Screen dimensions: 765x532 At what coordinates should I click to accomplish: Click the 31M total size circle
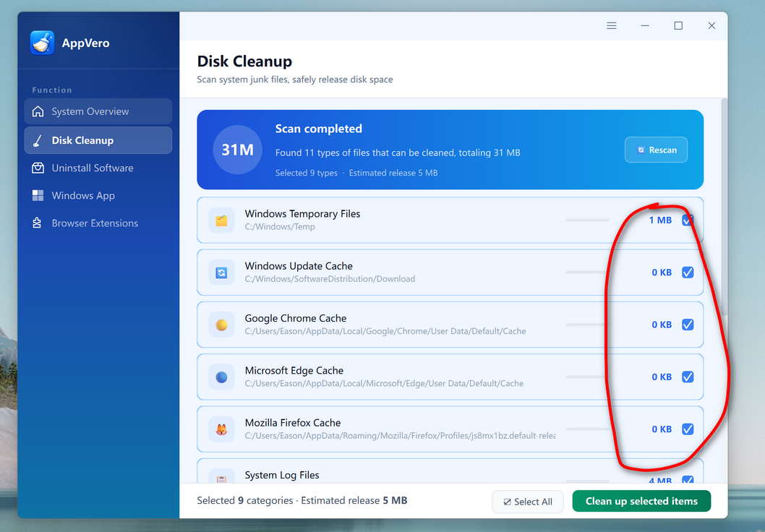[x=238, y=150]
